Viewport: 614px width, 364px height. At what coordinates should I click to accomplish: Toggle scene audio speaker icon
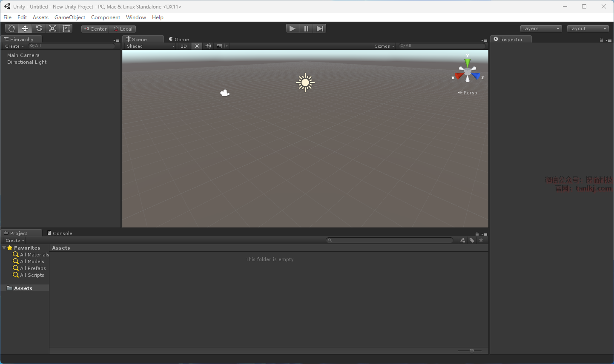tap(208, 46)
